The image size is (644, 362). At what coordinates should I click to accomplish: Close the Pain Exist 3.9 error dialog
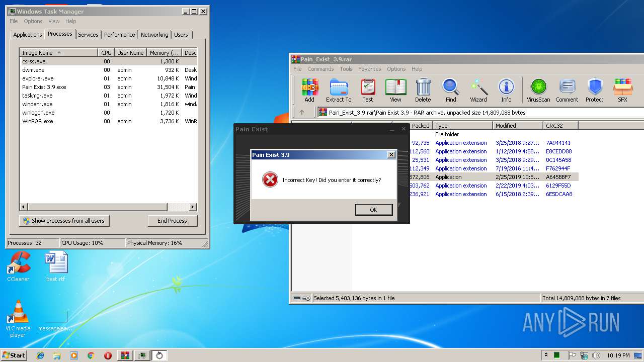tap(391, 155)
